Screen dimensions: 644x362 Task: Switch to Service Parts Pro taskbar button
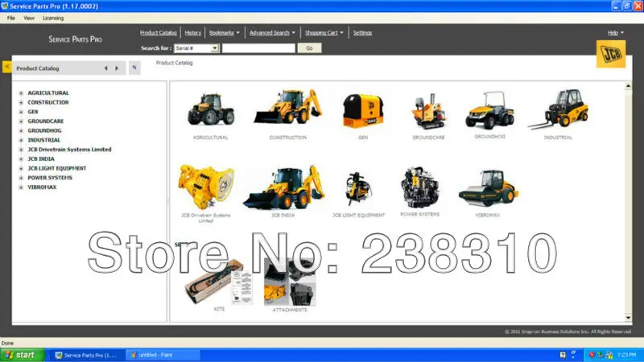point(86,356)
